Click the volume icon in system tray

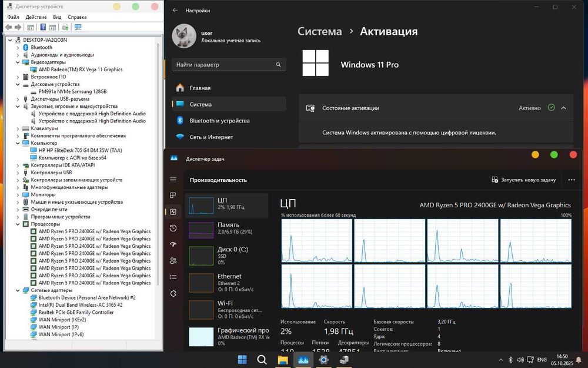pos(520,360)
